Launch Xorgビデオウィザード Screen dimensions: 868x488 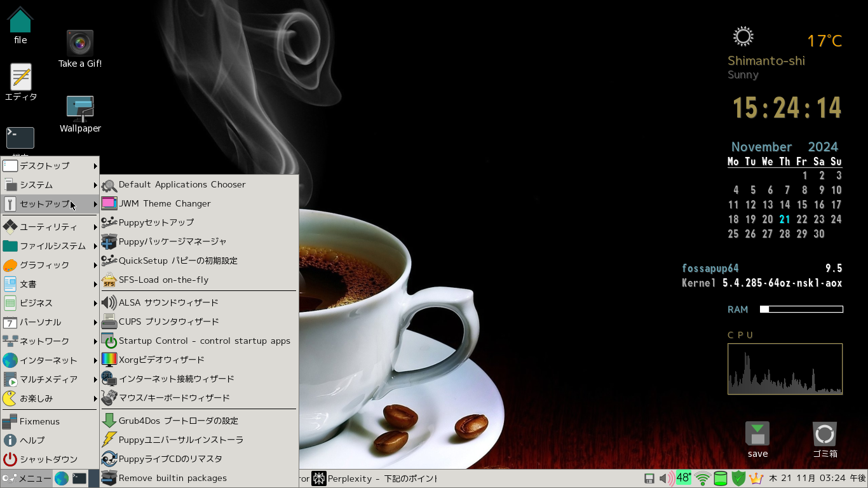[199, 360]
